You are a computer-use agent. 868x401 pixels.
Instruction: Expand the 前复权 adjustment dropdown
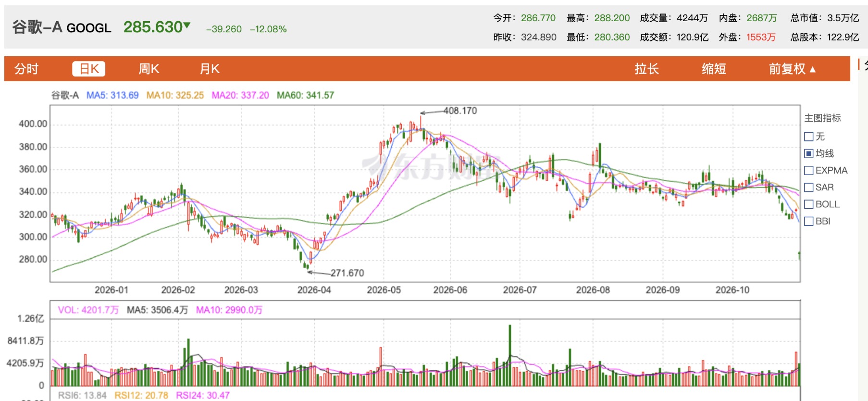click(x=792, y=69)
